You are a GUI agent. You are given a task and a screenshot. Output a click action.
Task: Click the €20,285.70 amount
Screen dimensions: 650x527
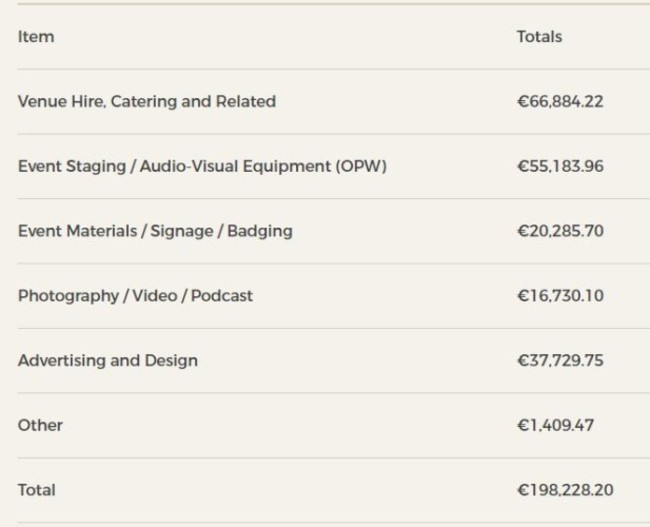(x=560, y=231)
